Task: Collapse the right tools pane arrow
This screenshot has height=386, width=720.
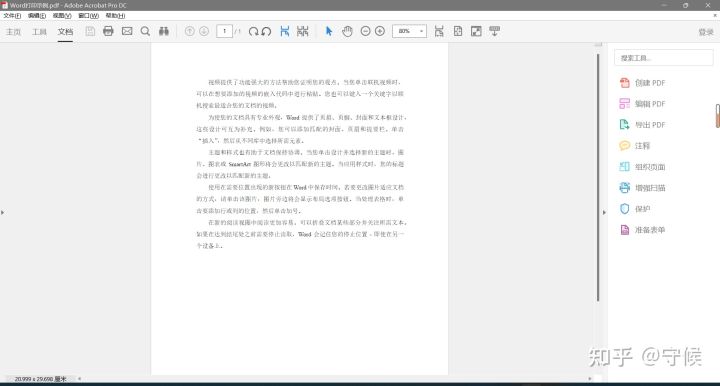Action: (604, 213)
